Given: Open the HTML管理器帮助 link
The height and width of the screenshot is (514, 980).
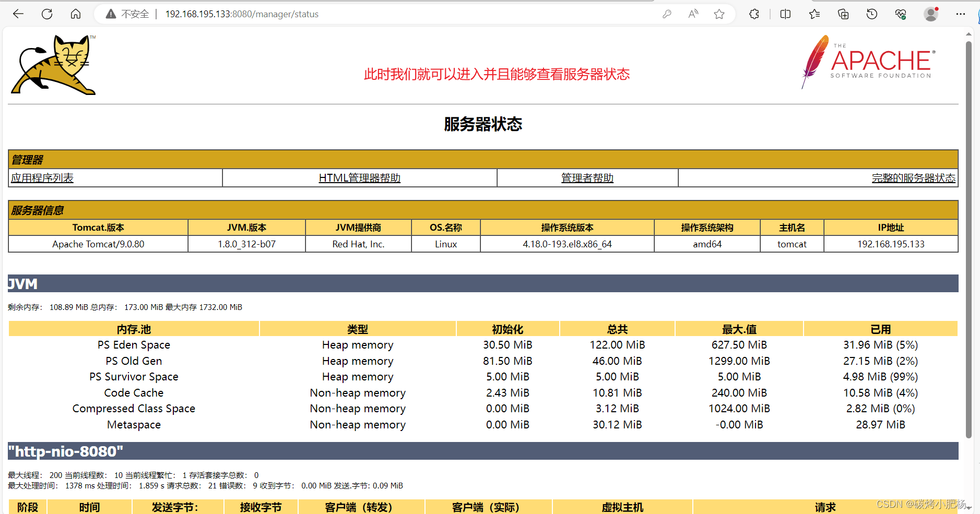Looking at the screenshot, I should pos(360,178).
